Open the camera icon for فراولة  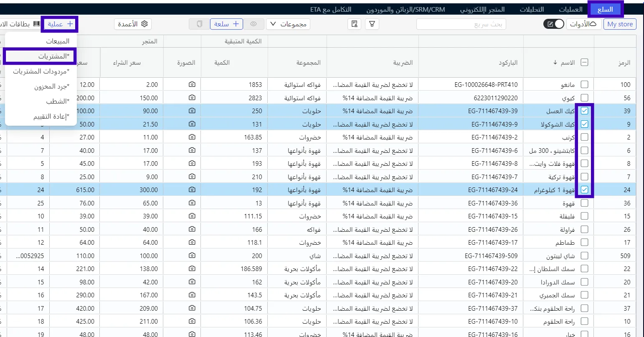coord(192,229)
